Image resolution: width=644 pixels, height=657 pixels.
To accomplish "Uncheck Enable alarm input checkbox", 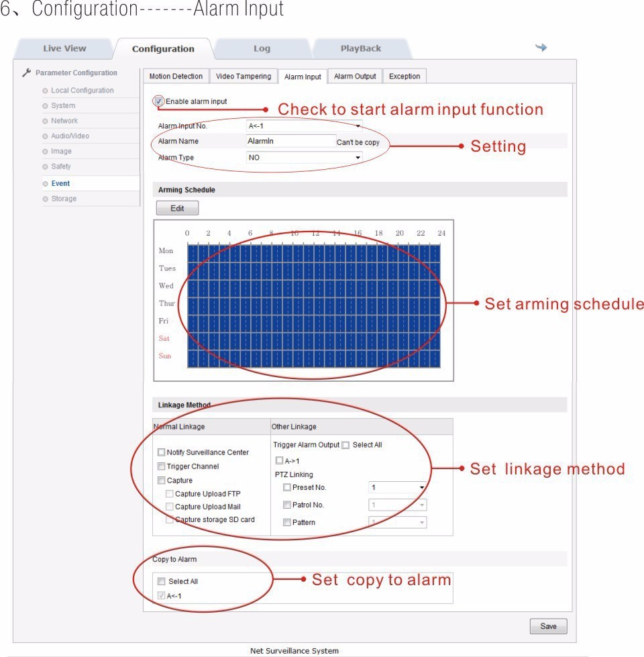I will [158, 101].
